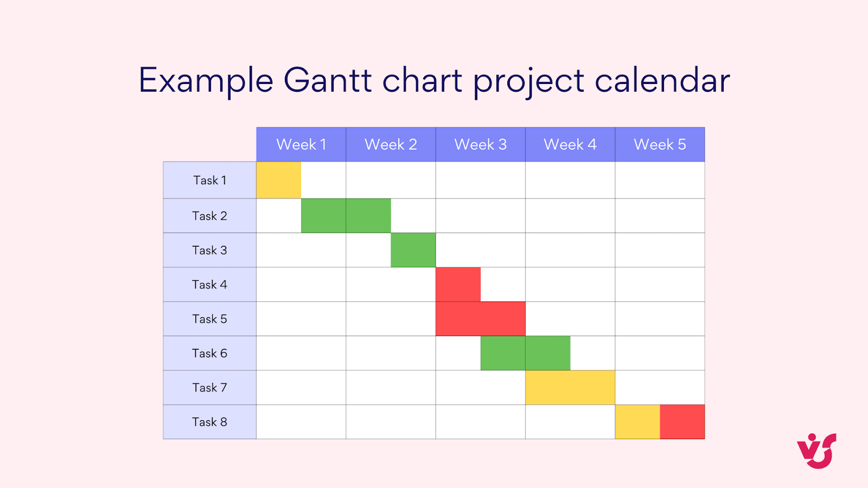
Task: Click the Week 5 column header
Action: tap(660, 145)
